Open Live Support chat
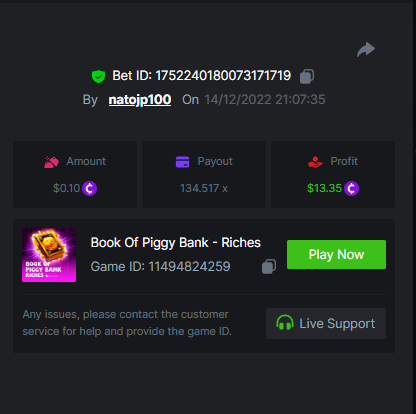The width and height of the screenshot is (416, 414). coord(326,324)
